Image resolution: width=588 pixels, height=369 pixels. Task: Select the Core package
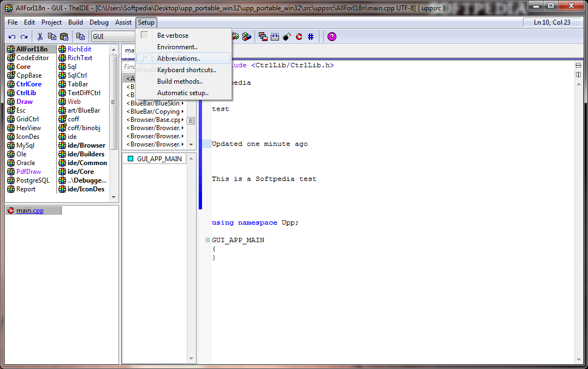pyautogui.click(x=23, y=67)
